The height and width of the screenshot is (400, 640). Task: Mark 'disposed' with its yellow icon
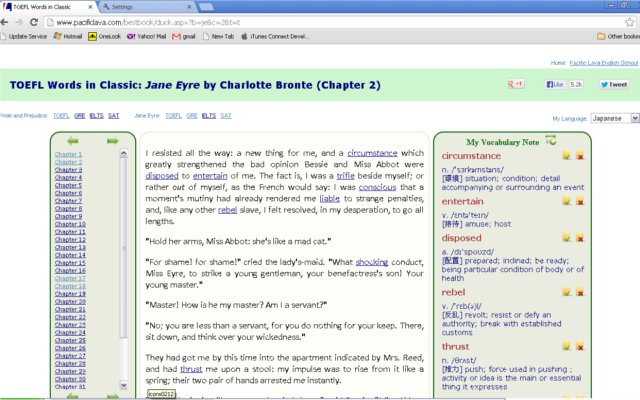click(x=567, y=238)
